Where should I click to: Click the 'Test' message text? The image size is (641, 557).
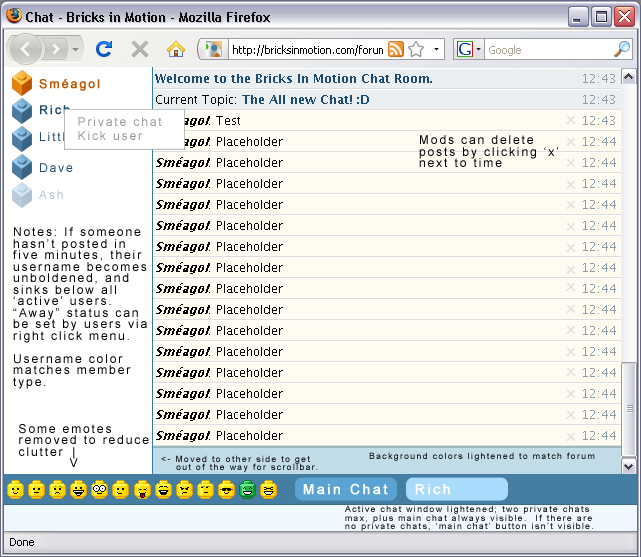pyautogui.click(x=228, y=121)
